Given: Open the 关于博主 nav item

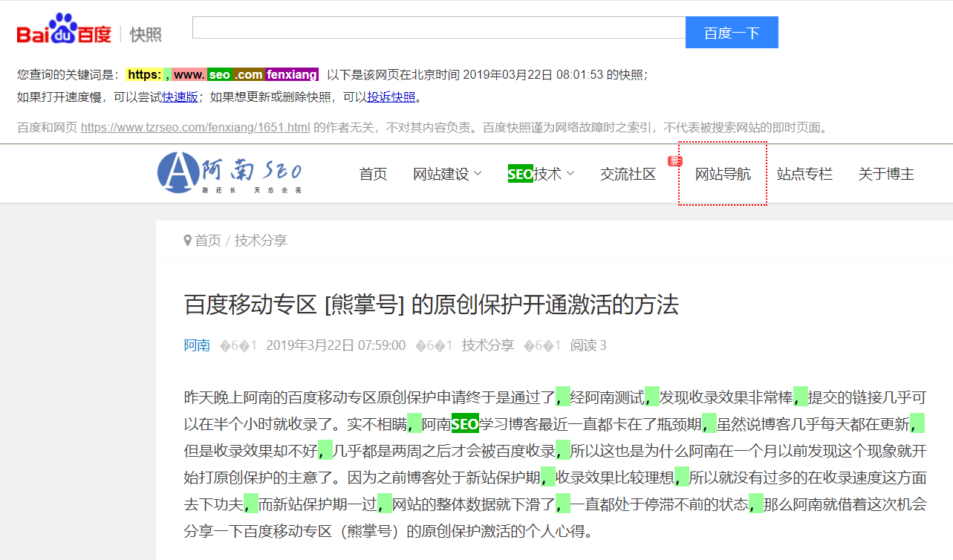Looking at the screenshot, I should 886,174.
